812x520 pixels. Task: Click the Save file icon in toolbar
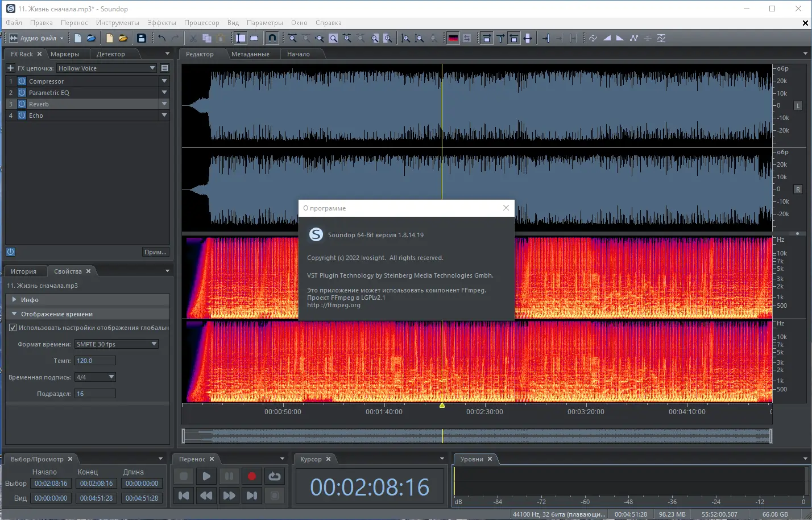point(142,38)
